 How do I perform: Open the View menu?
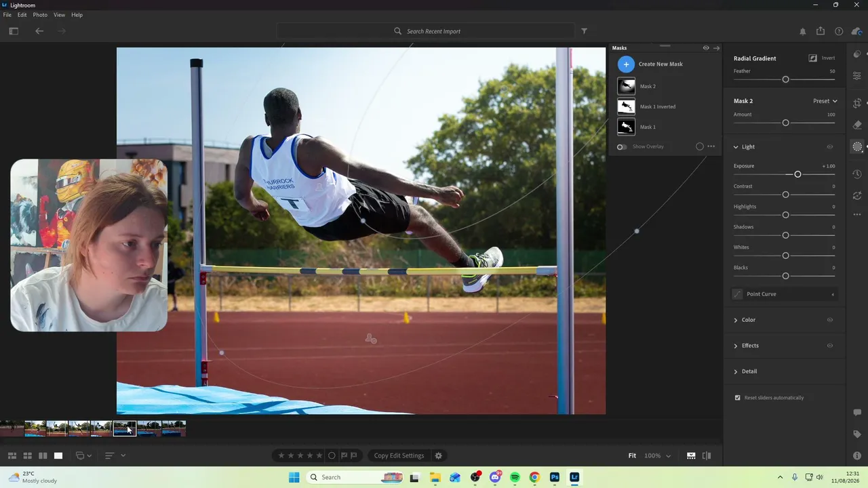[x=60, y=15]
